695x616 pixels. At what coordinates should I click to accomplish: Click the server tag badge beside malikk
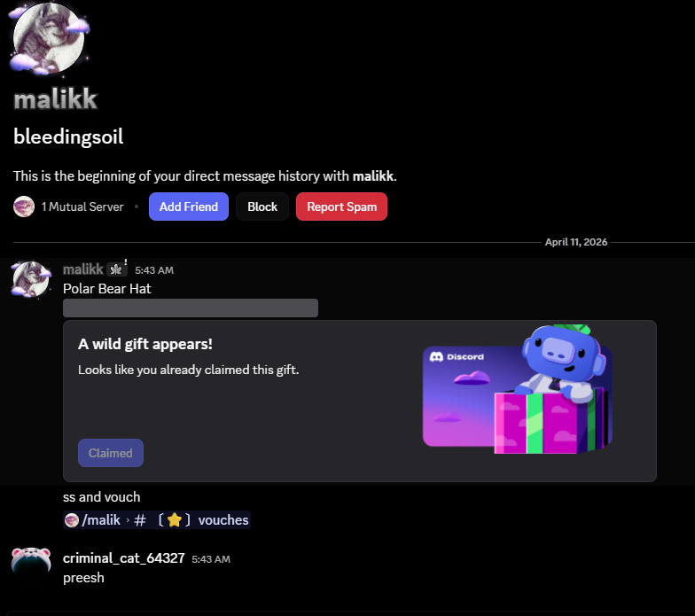[x=116, y=269]
